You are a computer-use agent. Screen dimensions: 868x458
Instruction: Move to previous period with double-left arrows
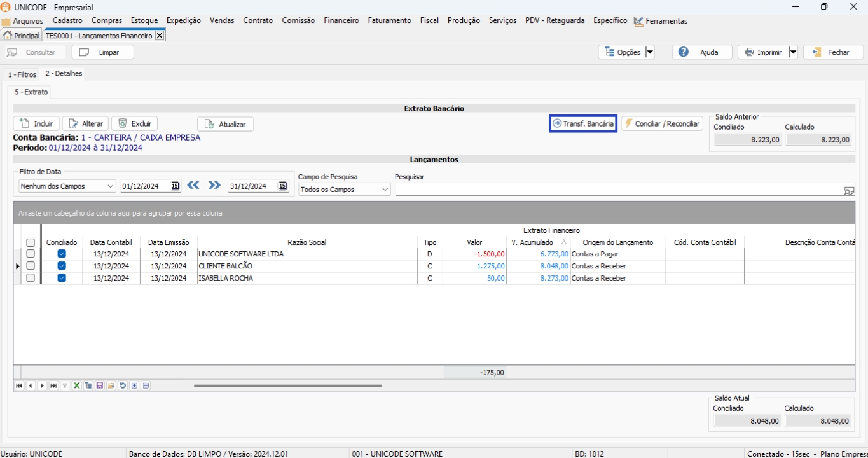click(194, 185)
